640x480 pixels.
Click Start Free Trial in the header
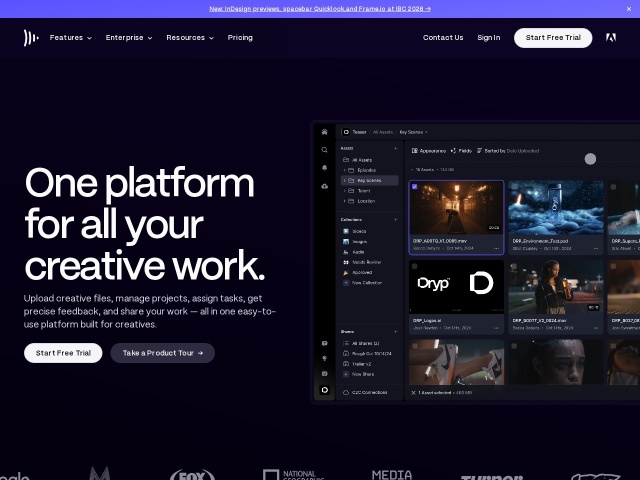coord(553,38)
